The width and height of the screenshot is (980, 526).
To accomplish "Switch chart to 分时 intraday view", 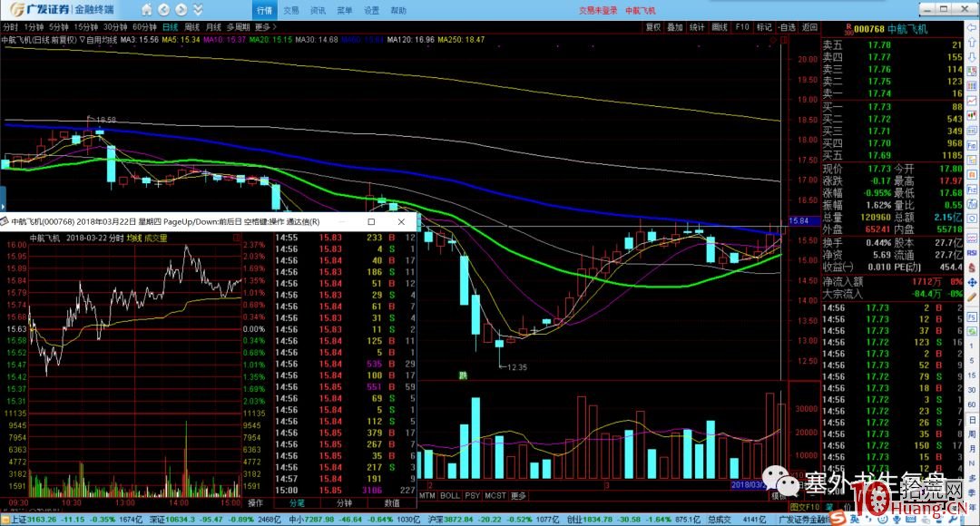I will [11, 27].
